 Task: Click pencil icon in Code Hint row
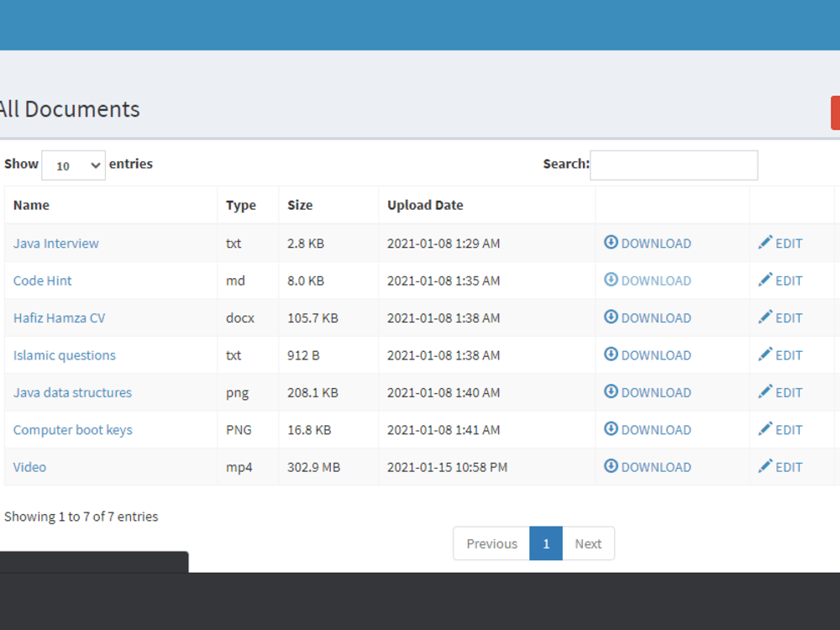(765, 280)
